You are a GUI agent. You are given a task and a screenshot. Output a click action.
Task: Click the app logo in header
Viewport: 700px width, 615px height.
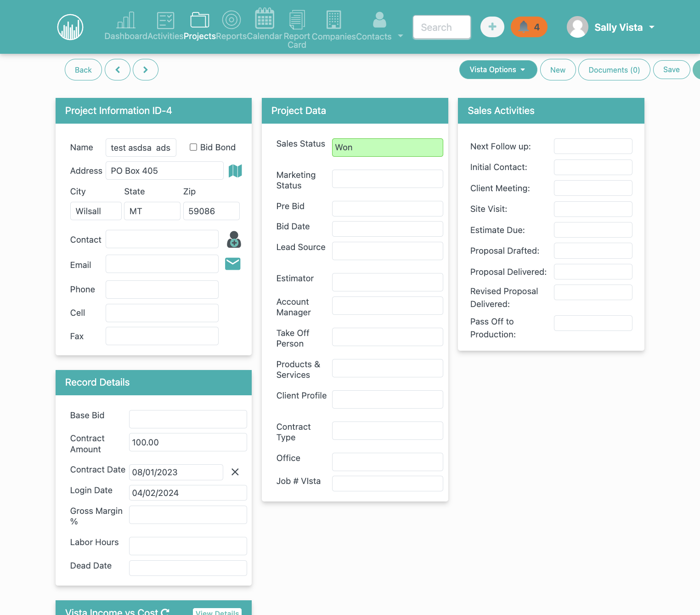[x=70, y=27]
